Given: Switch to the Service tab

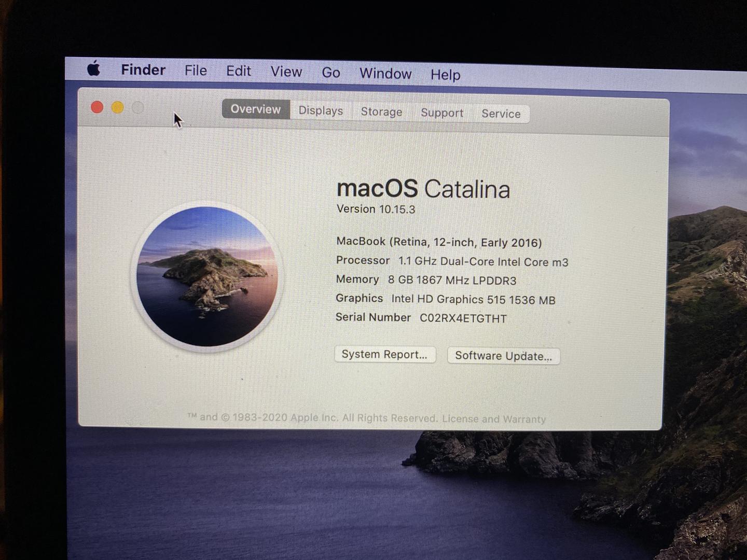Looking at the screenshot, I should click(x=501, y=114).
